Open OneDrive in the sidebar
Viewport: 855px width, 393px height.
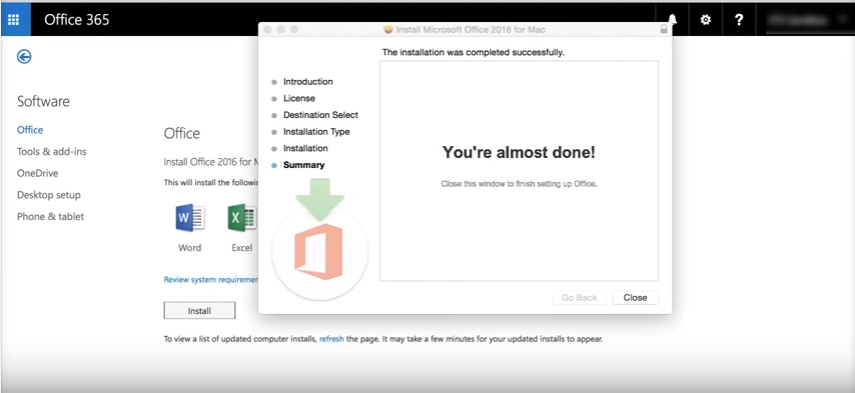tap(38, 173)
